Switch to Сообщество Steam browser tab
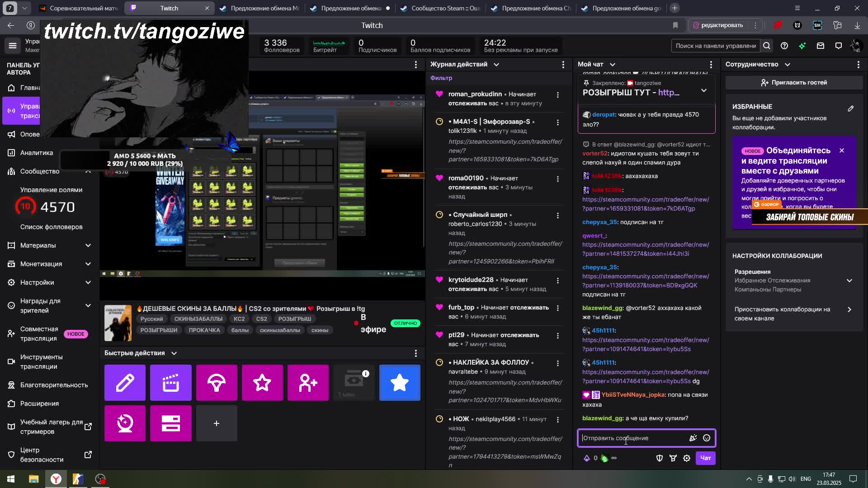 coord(440,8)
